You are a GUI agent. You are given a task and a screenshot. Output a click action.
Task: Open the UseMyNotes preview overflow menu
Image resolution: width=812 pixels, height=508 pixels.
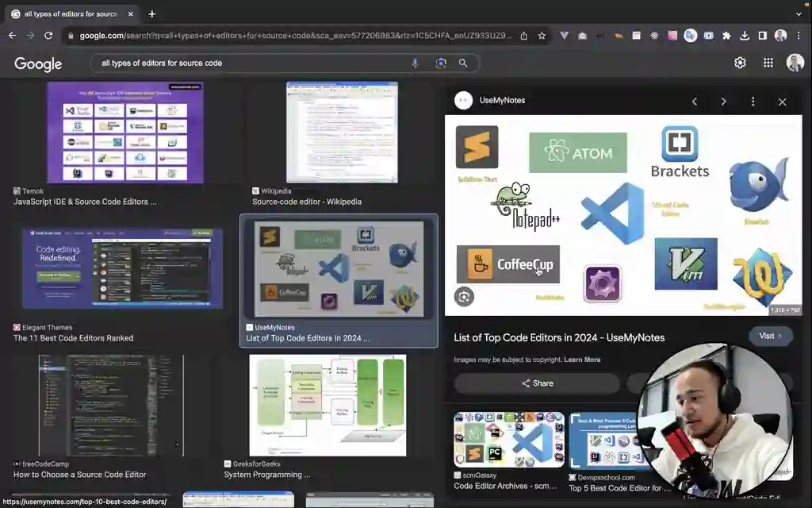coord(752,102)
